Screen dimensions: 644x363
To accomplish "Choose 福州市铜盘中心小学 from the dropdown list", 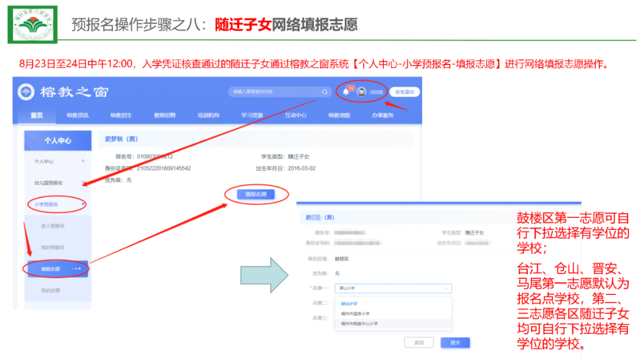I will 359,324.
